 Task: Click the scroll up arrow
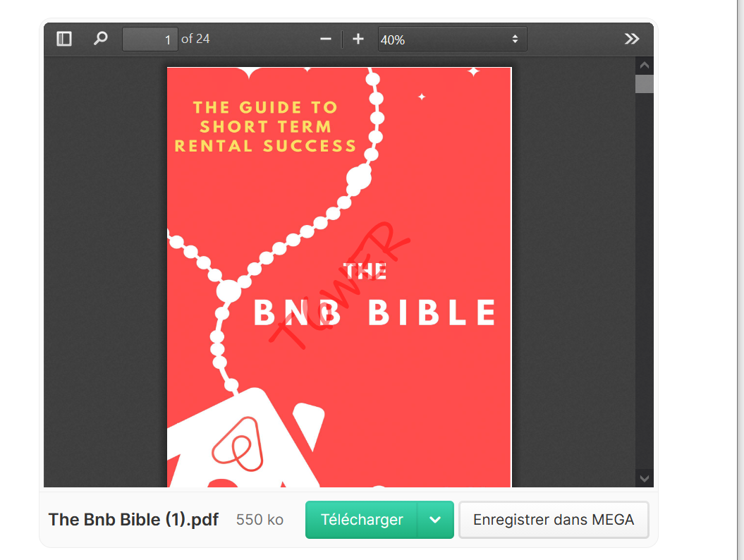[x=645, y=66]
